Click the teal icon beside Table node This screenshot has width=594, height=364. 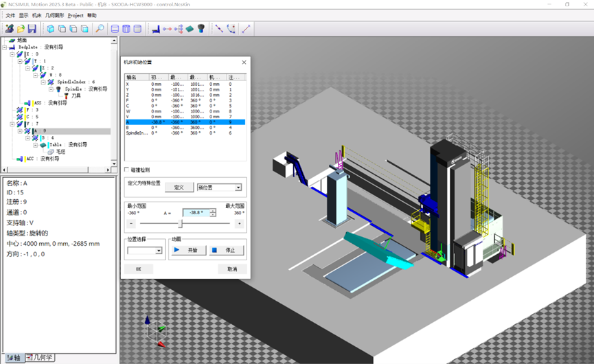(x=43, y=145)
